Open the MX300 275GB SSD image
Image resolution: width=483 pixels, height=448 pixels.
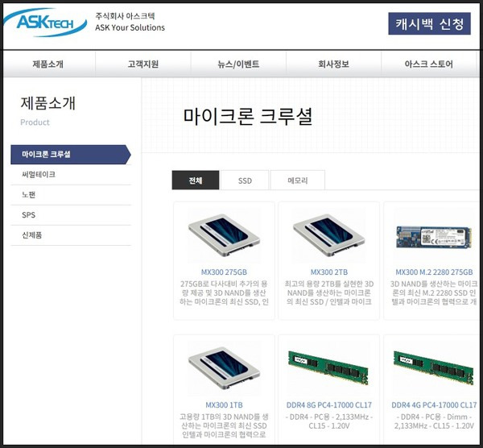click(x=224, y=235)
